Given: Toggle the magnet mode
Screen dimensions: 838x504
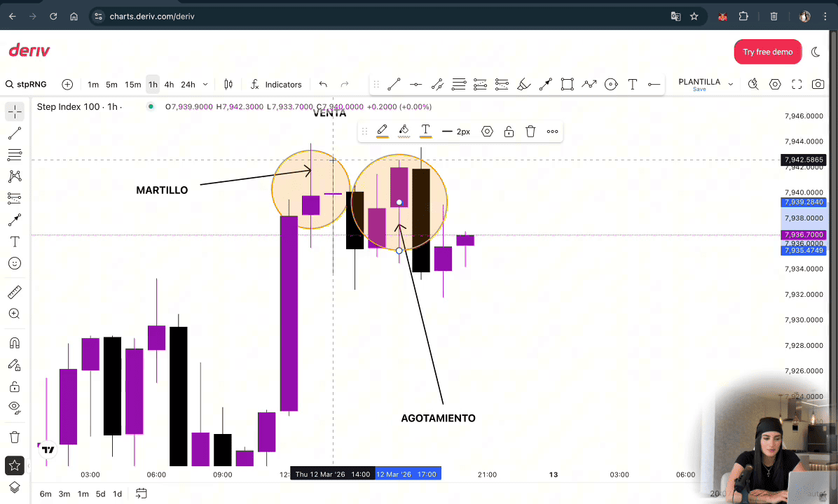Looking at the screenshot, I should [x=14, y=343].
